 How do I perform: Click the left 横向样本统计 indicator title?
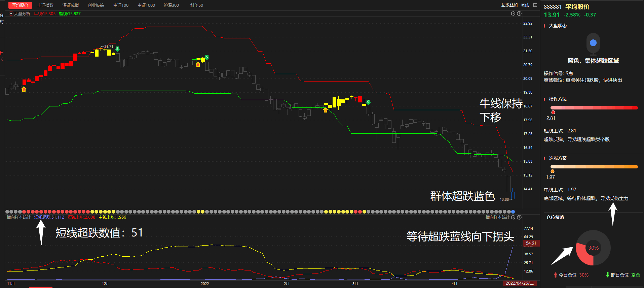click(x=19, y=217)
